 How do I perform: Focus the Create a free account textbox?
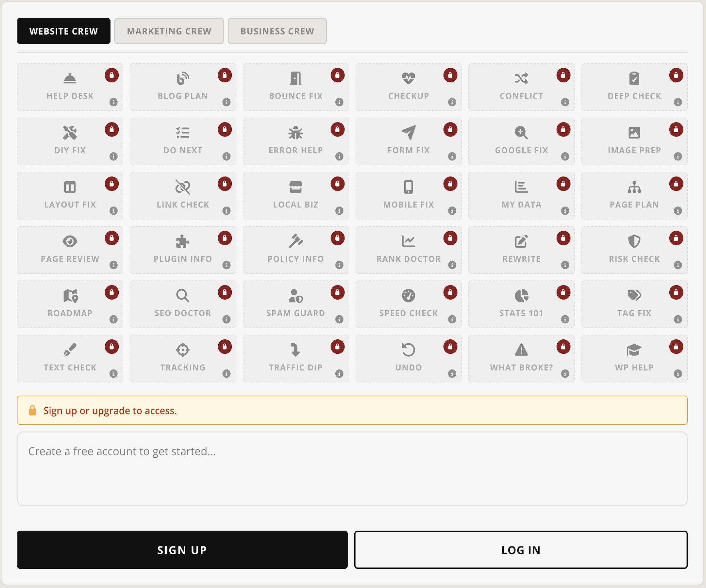[x=352, y=469]
